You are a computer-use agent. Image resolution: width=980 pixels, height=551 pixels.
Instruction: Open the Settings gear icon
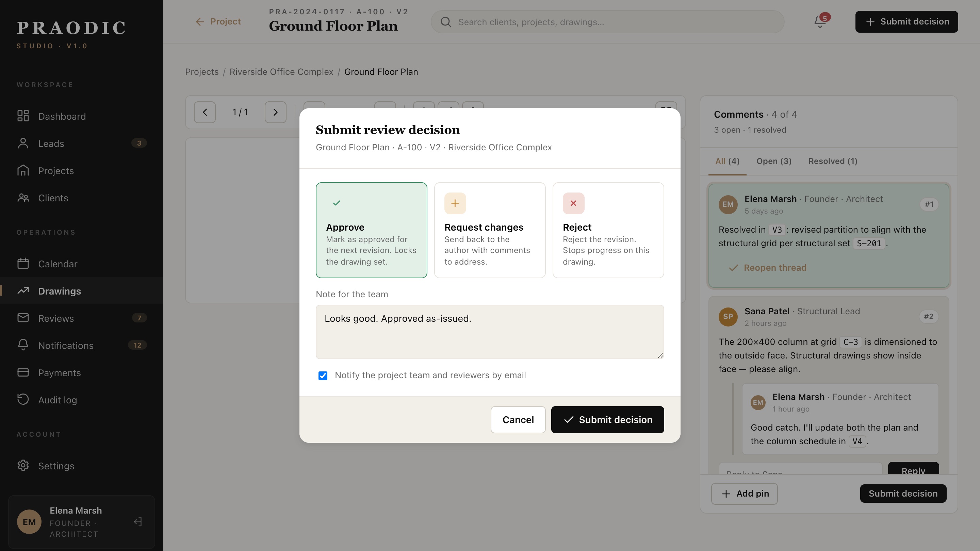23,465
